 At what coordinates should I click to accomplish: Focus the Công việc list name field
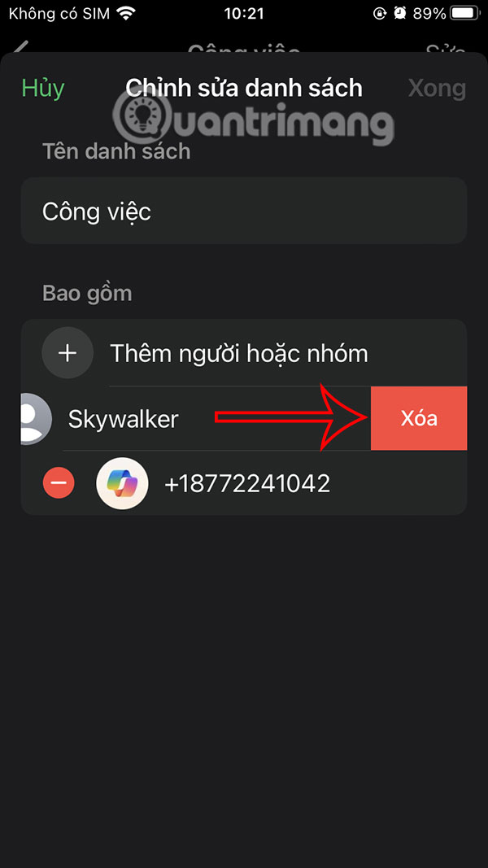[244, 211]
